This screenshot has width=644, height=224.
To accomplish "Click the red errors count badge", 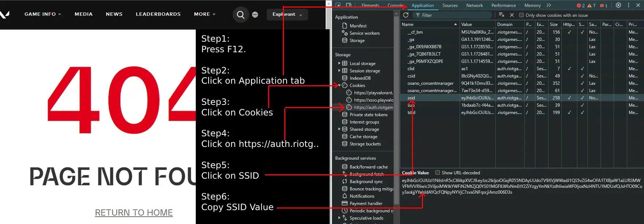I will click(581, 5).
